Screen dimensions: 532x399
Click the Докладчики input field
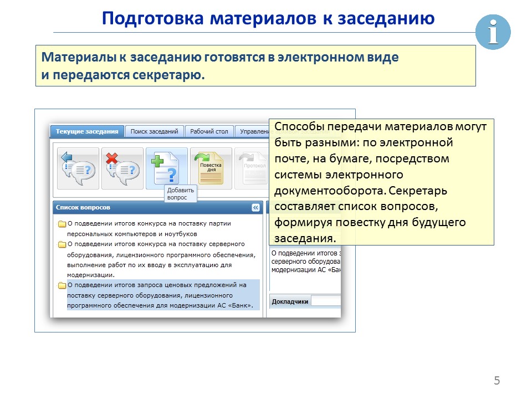(326, 301)
